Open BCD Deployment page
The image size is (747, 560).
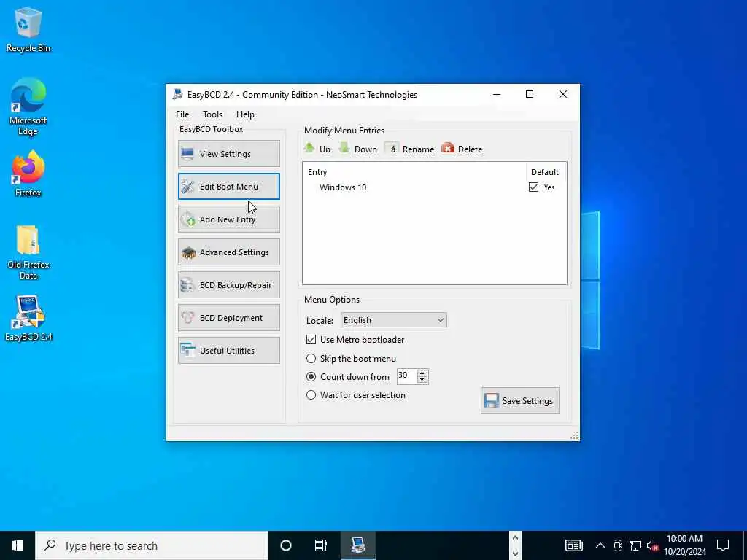(228, 318)
